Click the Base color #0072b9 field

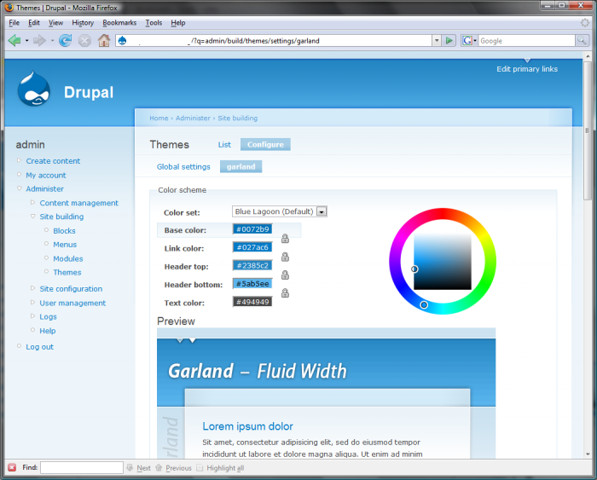point(252,229)
